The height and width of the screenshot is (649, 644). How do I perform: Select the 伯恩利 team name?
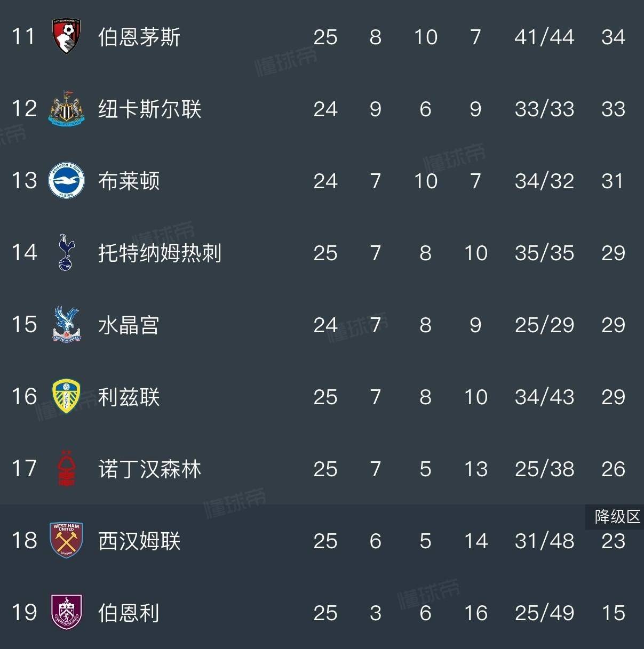click(129, 613)
